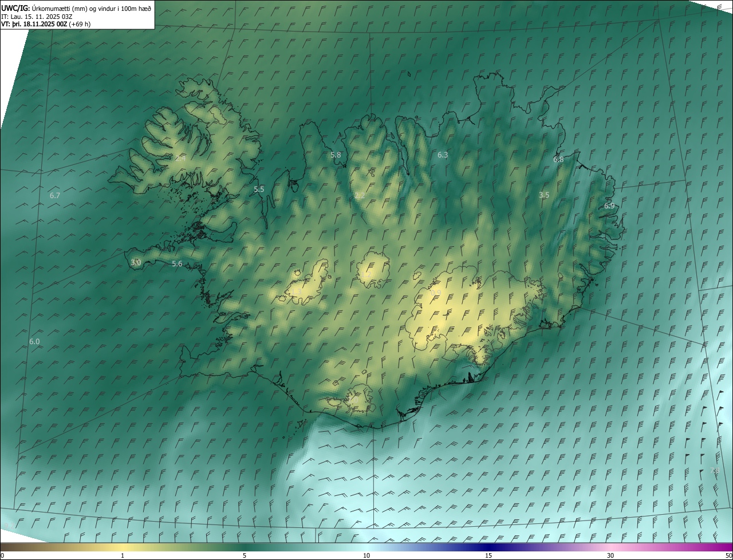
Task: Click the valid time line 'VT: þri. 18.11.2025 00Z (+69 h)'
Action: point(46,24)
